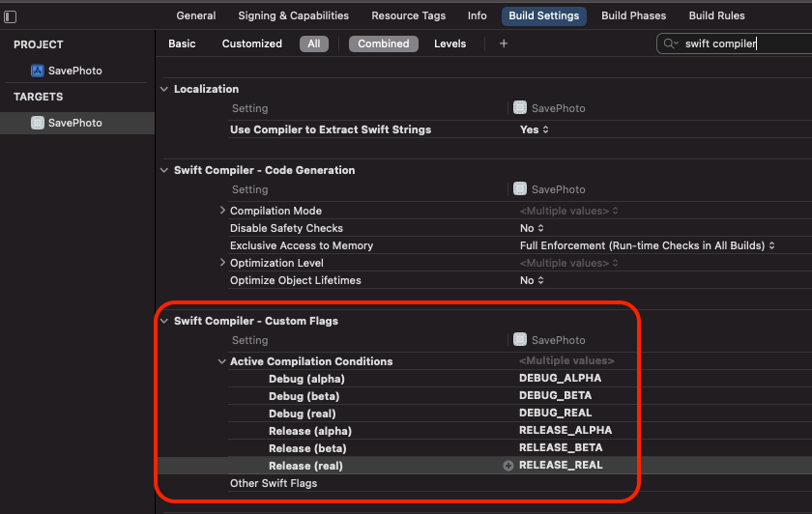Collapse the Localization section
This screenshot has height=514, width=812.
(x=164, y=89)
